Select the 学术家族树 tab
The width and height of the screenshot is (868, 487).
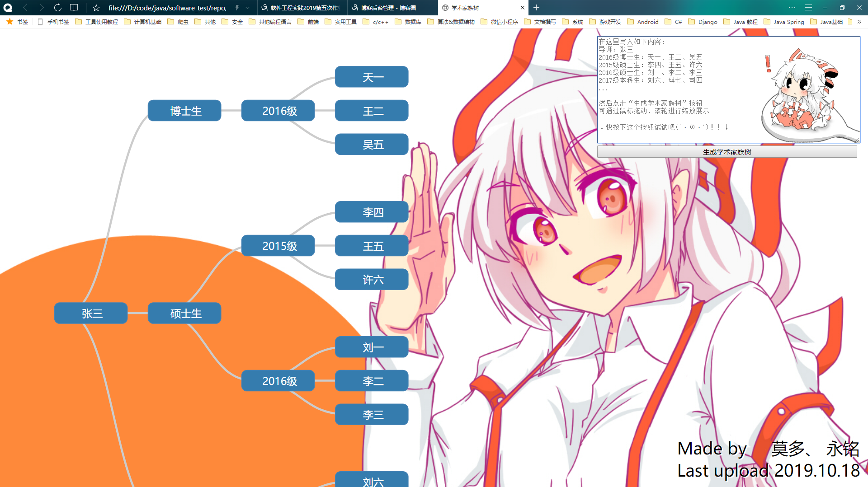pyautogui.click(x=483, y=8)
